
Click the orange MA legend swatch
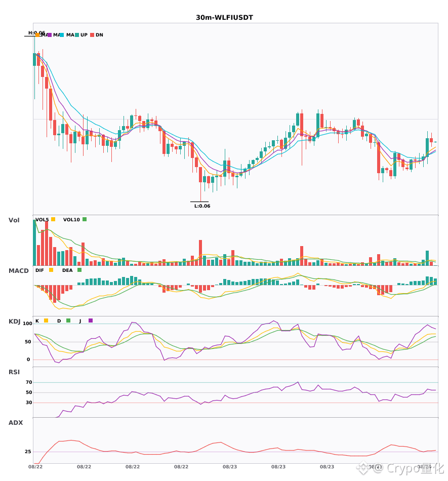click(x=37, y=35)
